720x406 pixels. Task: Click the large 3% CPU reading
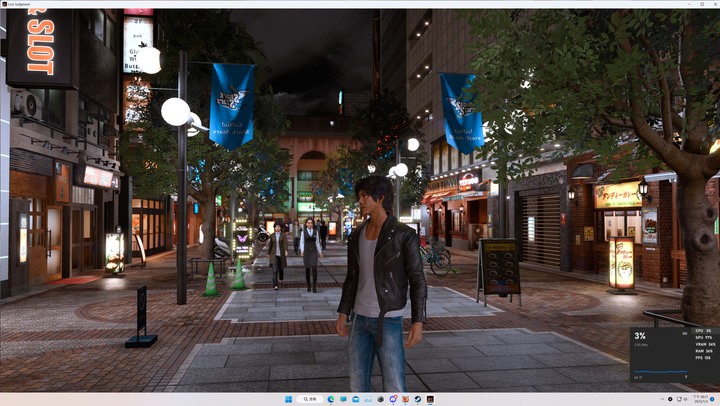pyautogui.click(x=640, y=336)
